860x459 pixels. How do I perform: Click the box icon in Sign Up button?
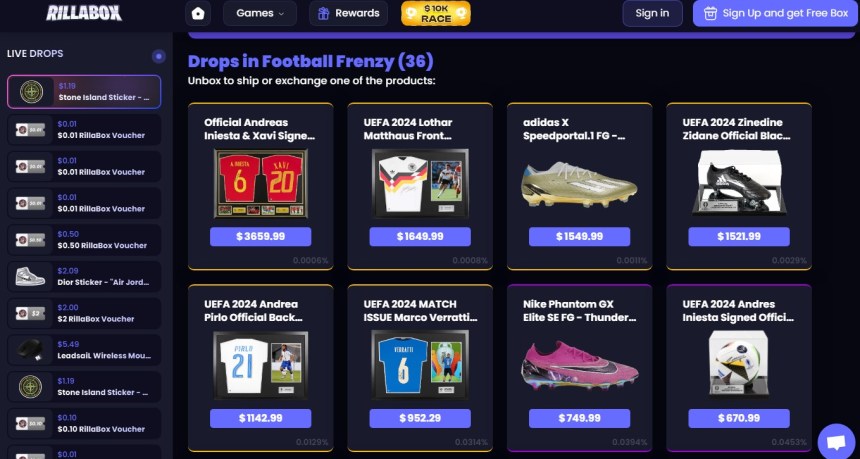[x=710, y=14]
